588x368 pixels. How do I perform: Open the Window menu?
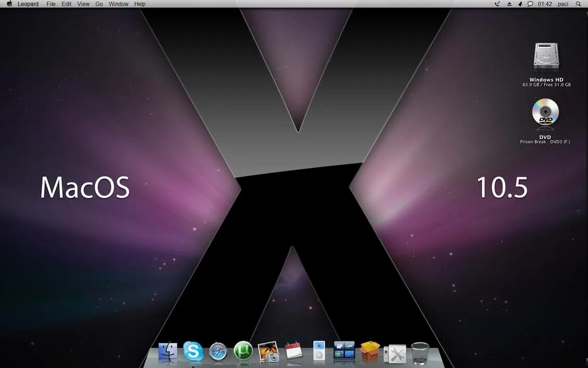[119, 4]
